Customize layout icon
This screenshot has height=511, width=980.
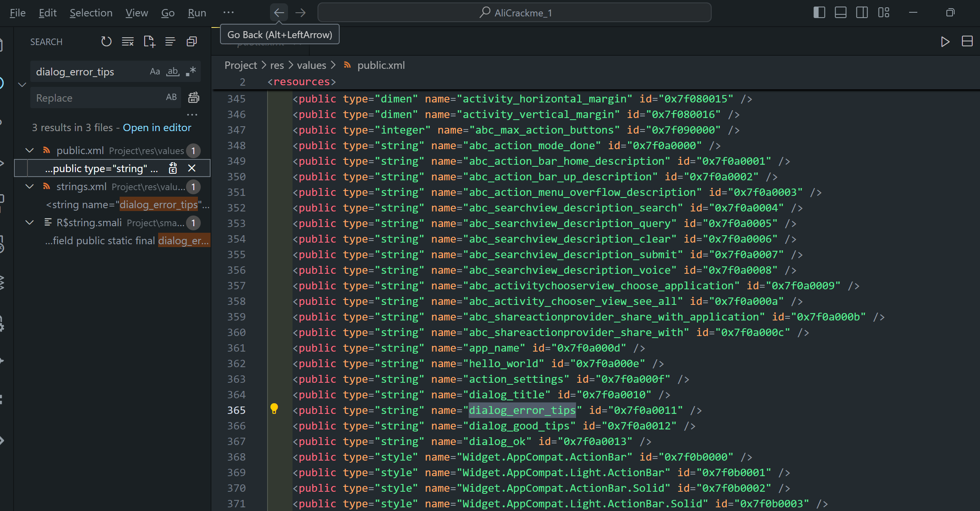pos(884,13)
